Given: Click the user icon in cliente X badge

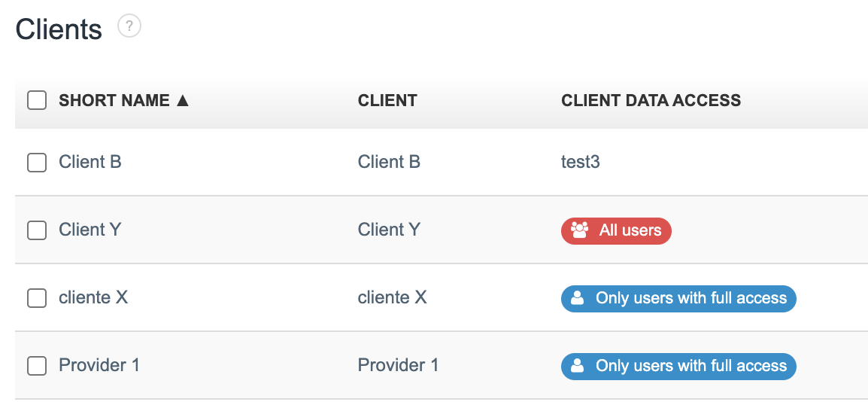Looking at the screenshot, I should tap(578, 298).
